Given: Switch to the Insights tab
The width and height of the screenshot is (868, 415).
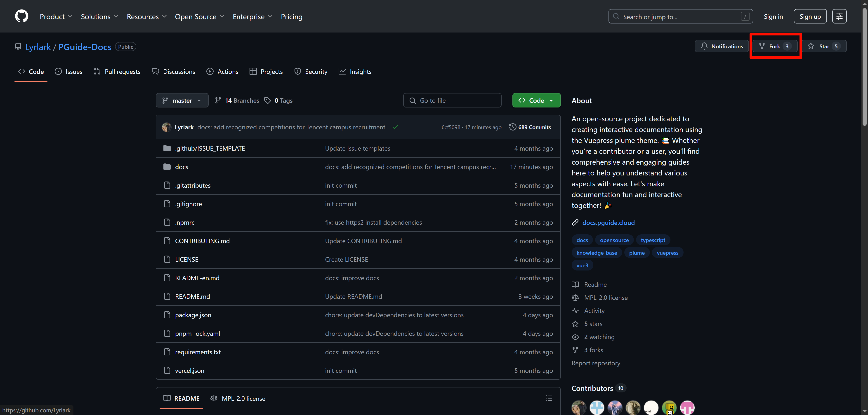Looking at the screenshot, I should coord(355,71).
